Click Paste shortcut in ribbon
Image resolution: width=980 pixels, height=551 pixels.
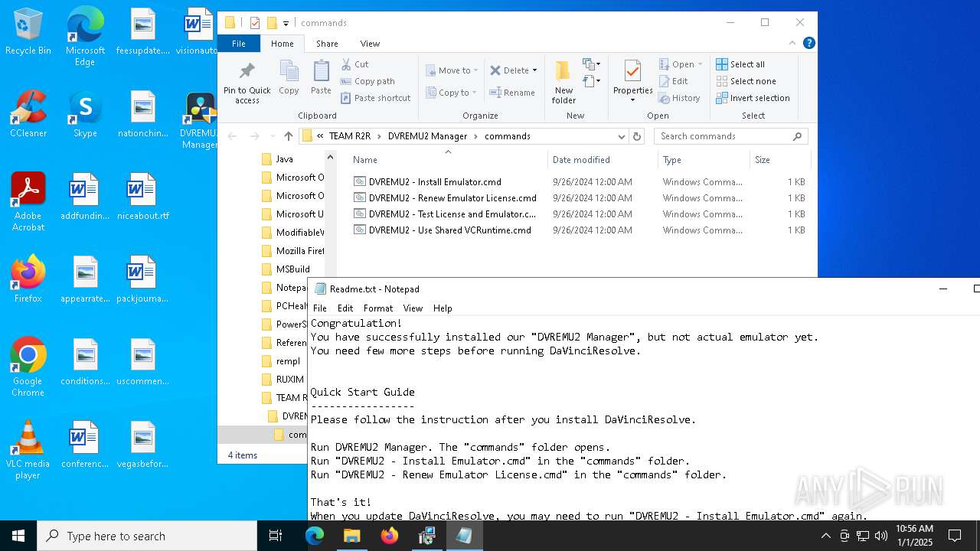[x=376, y=98]
